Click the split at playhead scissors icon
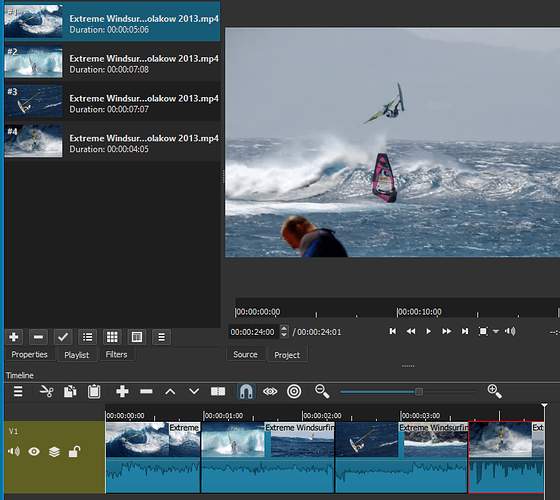 (x=47, y=391)
